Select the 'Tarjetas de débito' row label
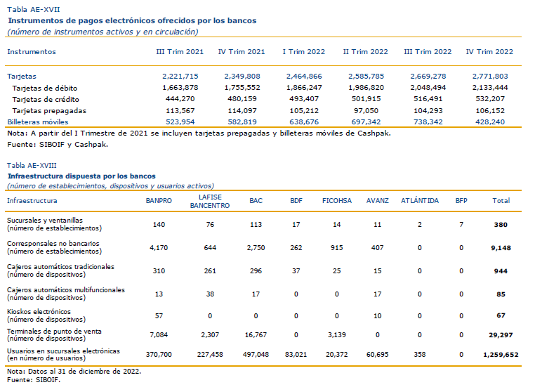Screen dimensions: 535x392 click(45, 88)
